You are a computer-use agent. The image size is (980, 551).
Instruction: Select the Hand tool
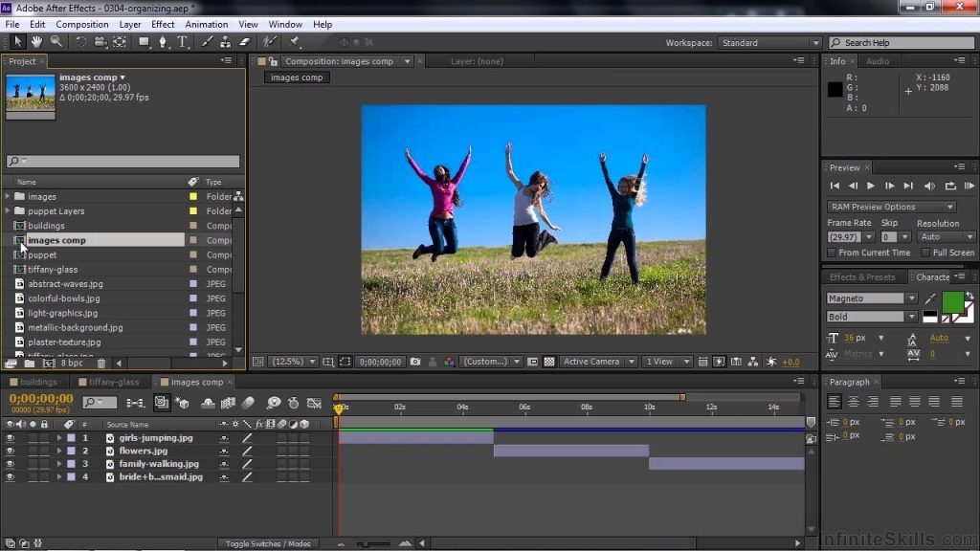[x=36, y=42]
